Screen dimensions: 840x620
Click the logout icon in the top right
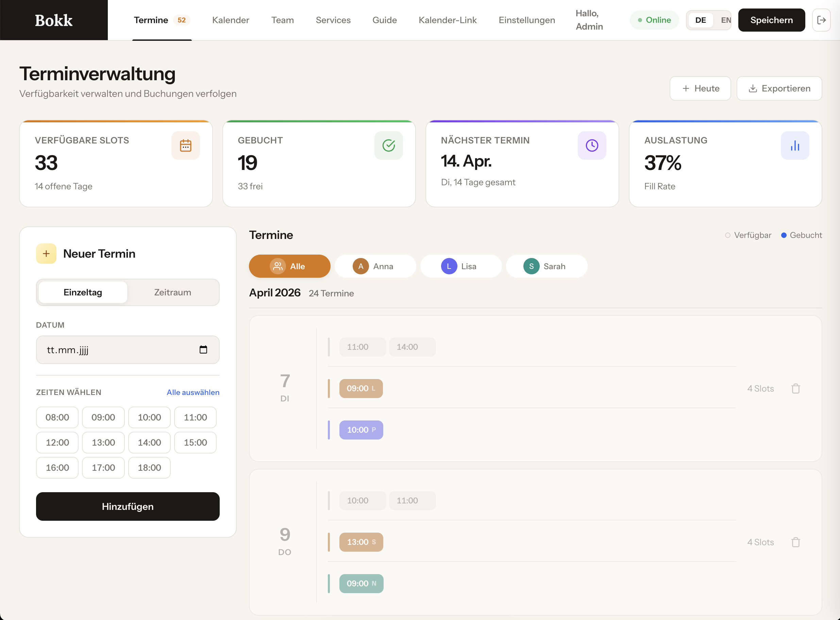[x=822, y=20]
